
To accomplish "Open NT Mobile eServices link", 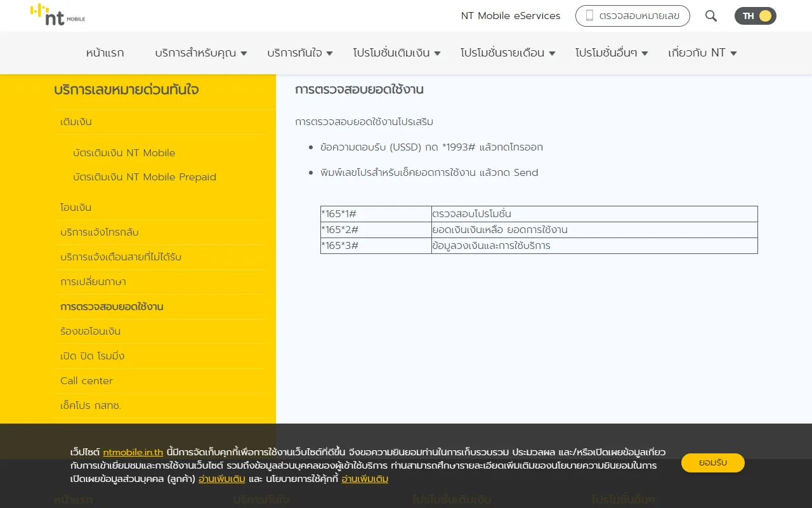I will [x=511, y=16].
